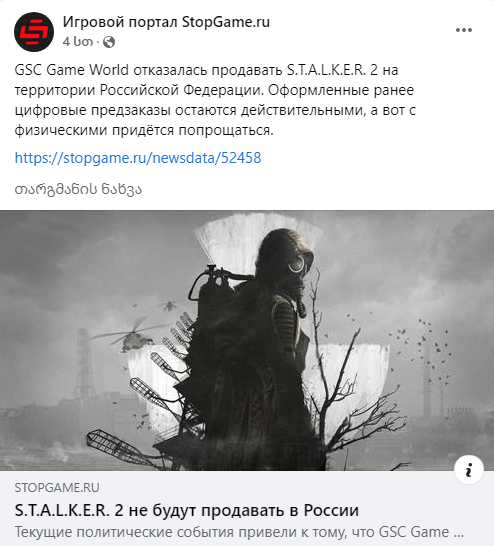Click the large helicopter in the preview image
Image resolution: width=494 pixels, height=546 pixels.
[130, 335]
